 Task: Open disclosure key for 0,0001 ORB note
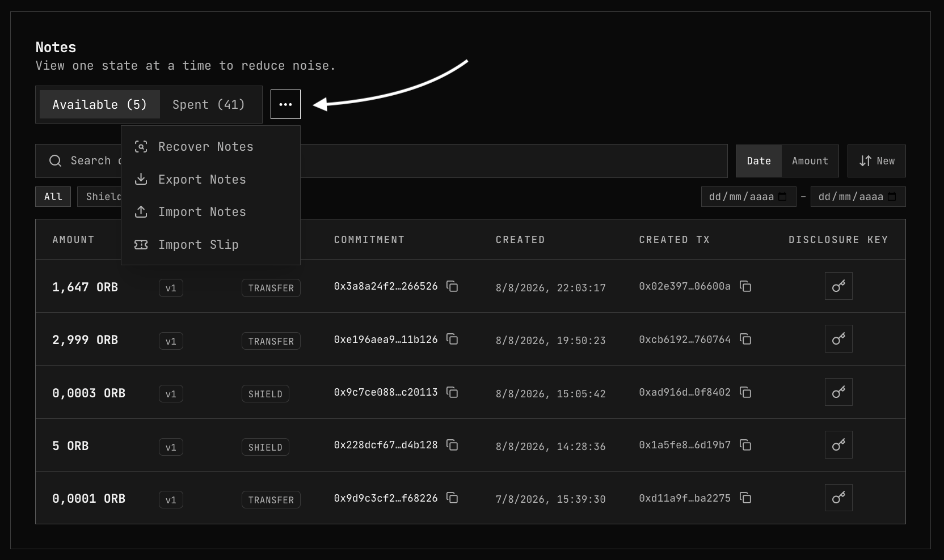[838, 497]
